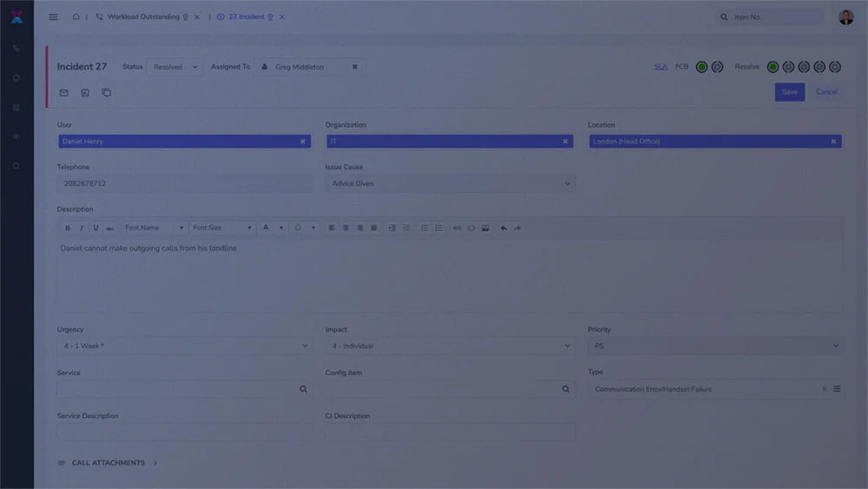Insert image via editor toolbar icon
The height and width of the screenshot is (489, 868).
click(485, 228)
